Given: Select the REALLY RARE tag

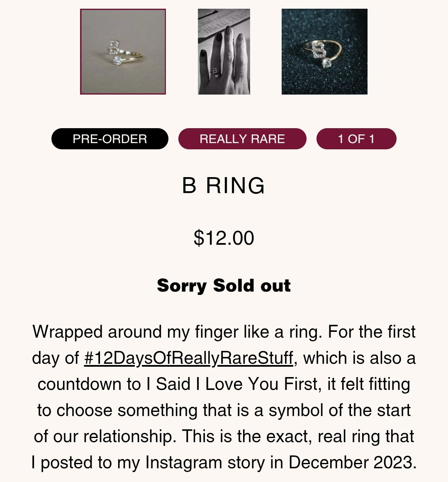Looking at the screenshot, I should (242, 139).
